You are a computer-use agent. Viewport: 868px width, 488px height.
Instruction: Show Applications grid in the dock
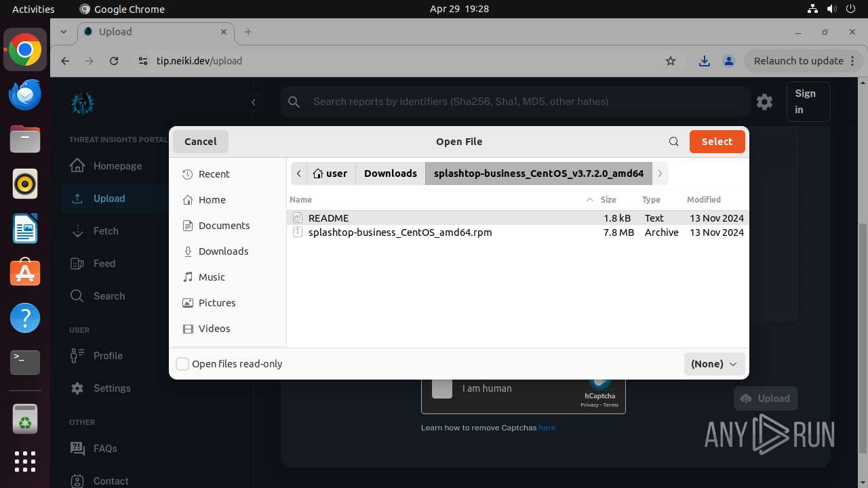(x=25, y=462)
